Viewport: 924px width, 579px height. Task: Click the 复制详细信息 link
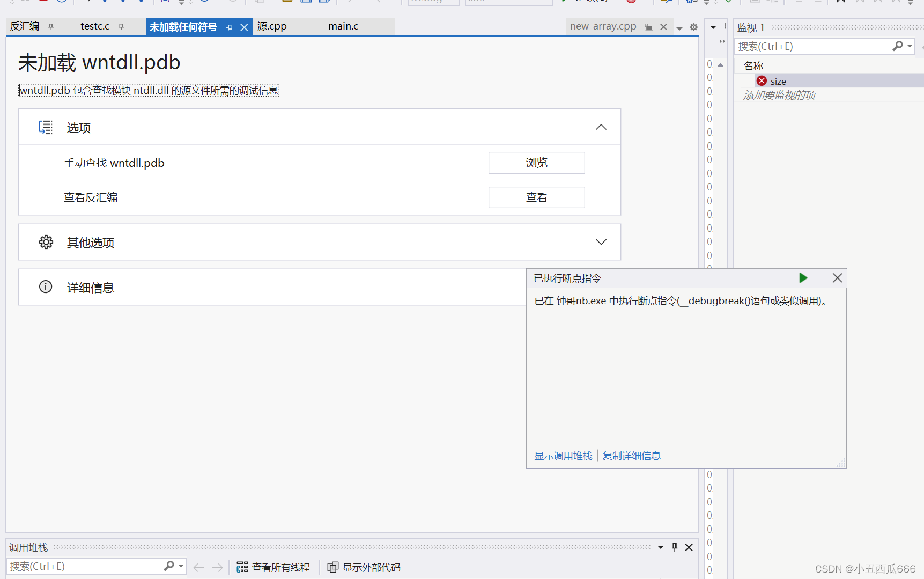(x=631, y=456)
